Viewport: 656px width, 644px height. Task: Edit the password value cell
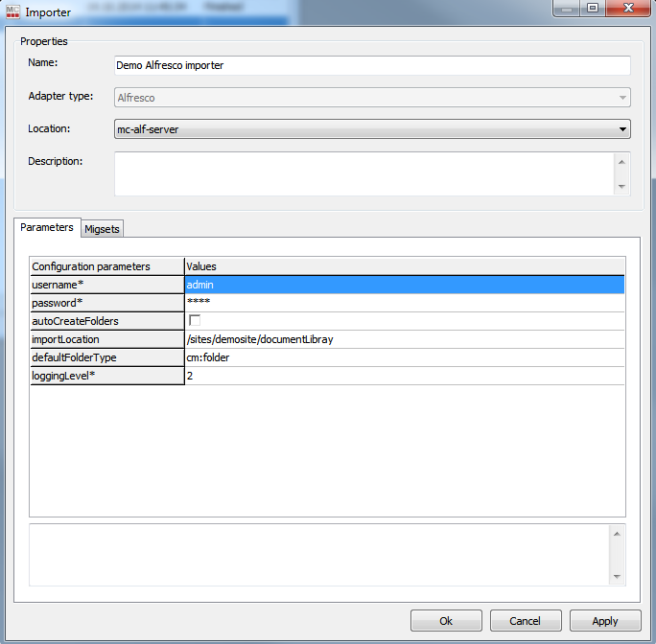point(404,303)
